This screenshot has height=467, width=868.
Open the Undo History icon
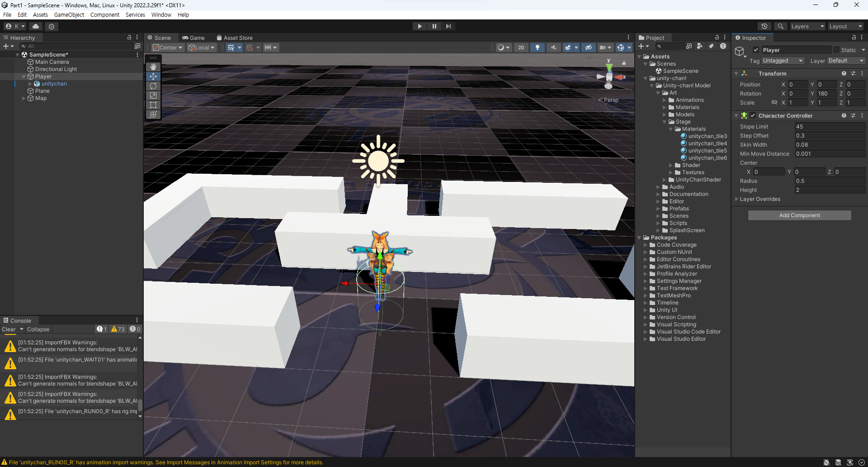[x=764, y=26]
